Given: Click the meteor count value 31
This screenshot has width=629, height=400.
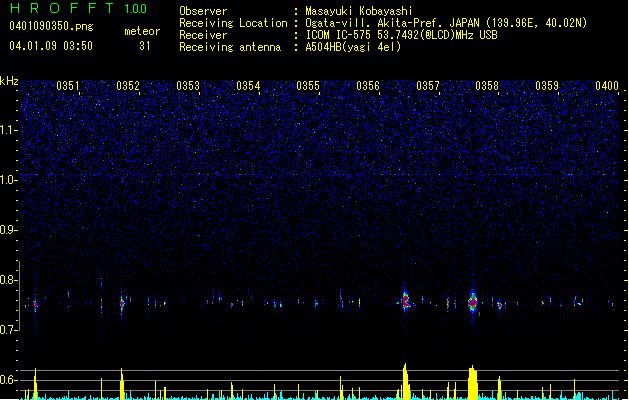Looking at the screenshot, I should coord(144,46).
